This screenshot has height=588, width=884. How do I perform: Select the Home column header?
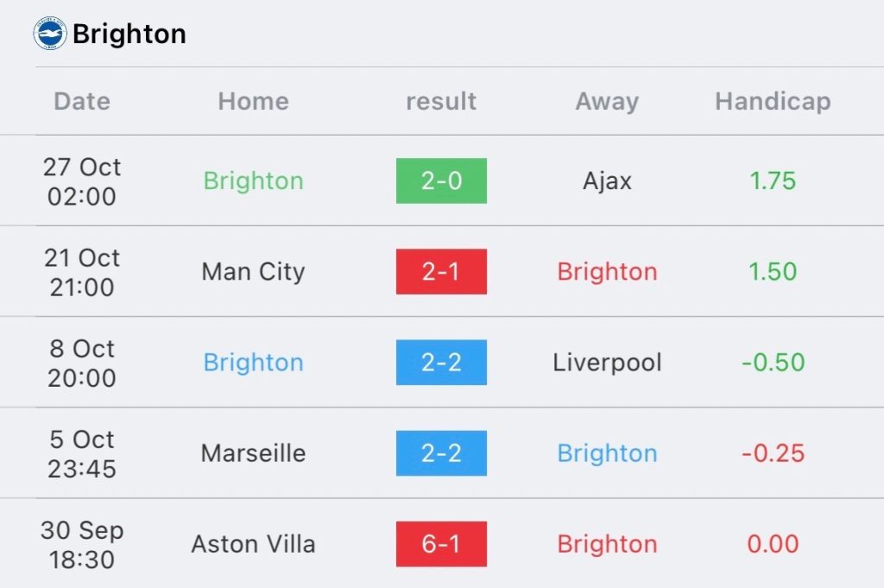pos(253,102)
